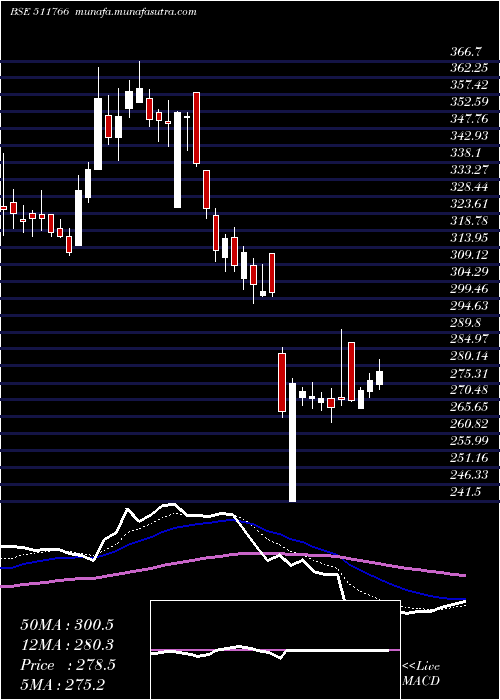This screenshot has width=500, height=700.
Task: Click the 284.97 price axis label
Action: click(x=469, y=340)
